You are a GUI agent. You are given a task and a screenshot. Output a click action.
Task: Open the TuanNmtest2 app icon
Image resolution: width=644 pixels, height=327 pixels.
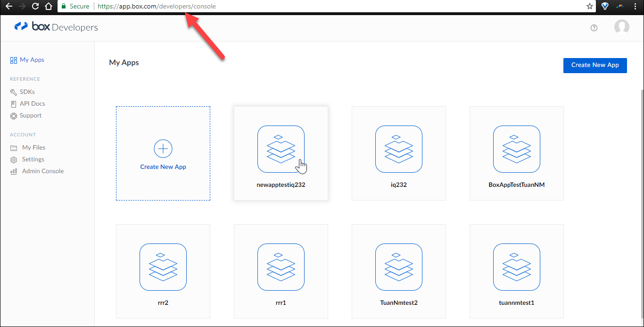pyautogui.click(x=399, y=267)
